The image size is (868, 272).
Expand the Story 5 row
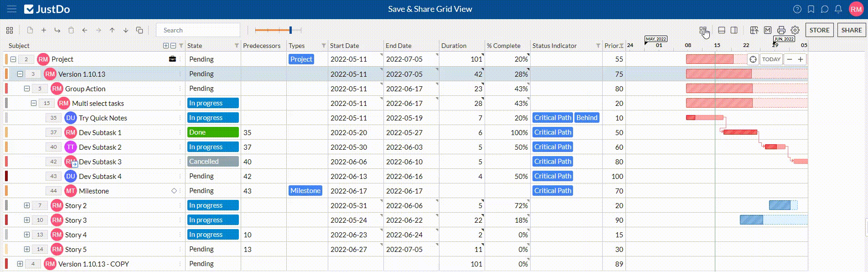tap(27, 249)
